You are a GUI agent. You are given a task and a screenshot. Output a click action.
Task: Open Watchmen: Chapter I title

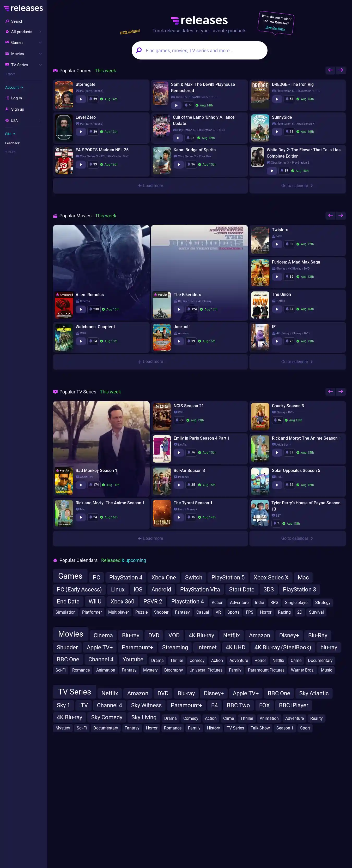click(x=95, y=327)
